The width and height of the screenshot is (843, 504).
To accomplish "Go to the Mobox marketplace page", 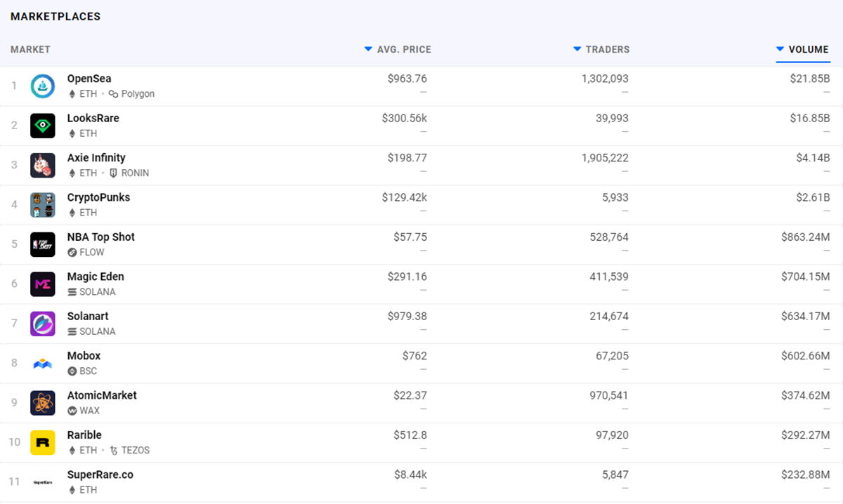I will click(84, 356).
